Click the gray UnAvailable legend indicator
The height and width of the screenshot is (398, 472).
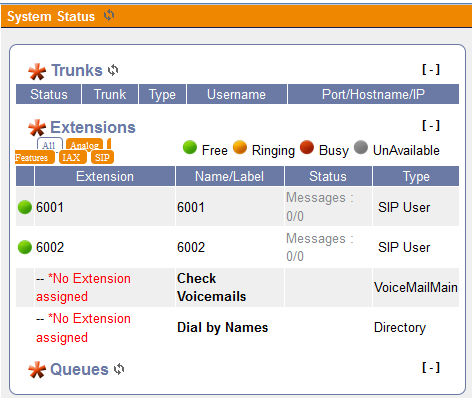(x=361, y=147)
